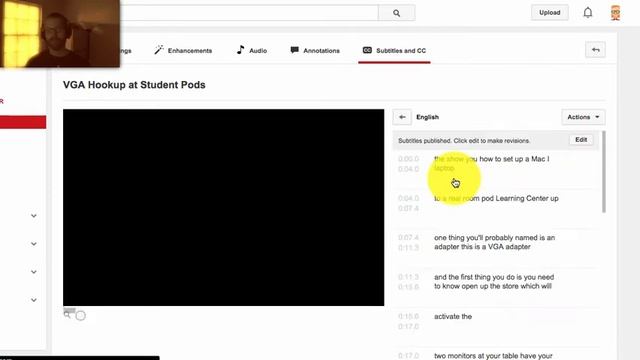
Task: Expand the third sidebar chevron
Action: 34,272
